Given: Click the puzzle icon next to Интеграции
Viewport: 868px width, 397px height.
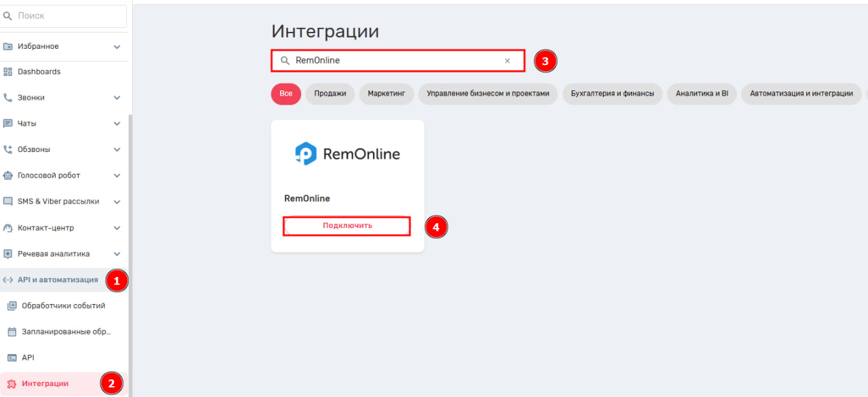Looking at the screenshot, I should click(12, 384).
